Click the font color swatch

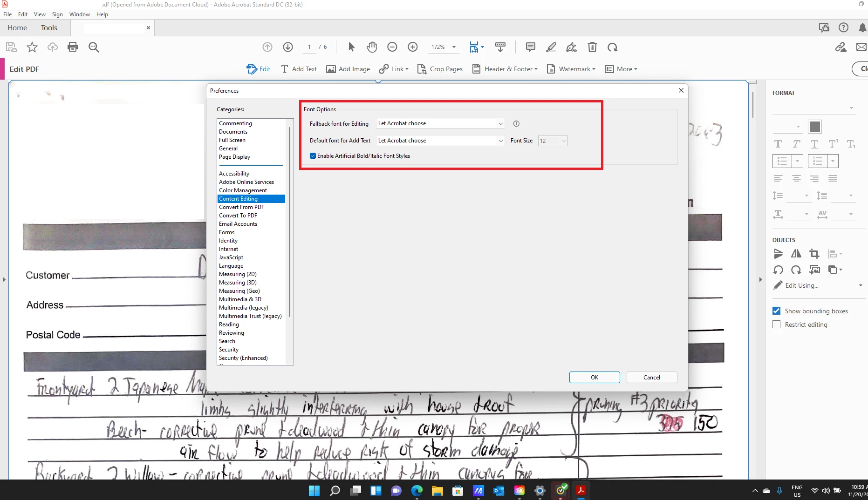pos(815,127)
